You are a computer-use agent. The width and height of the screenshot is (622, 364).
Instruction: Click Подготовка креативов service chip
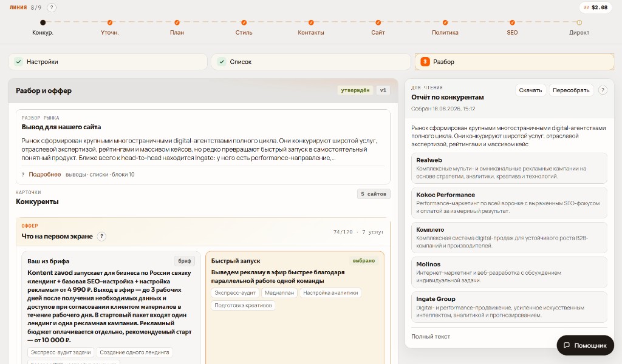pos(243,305)
